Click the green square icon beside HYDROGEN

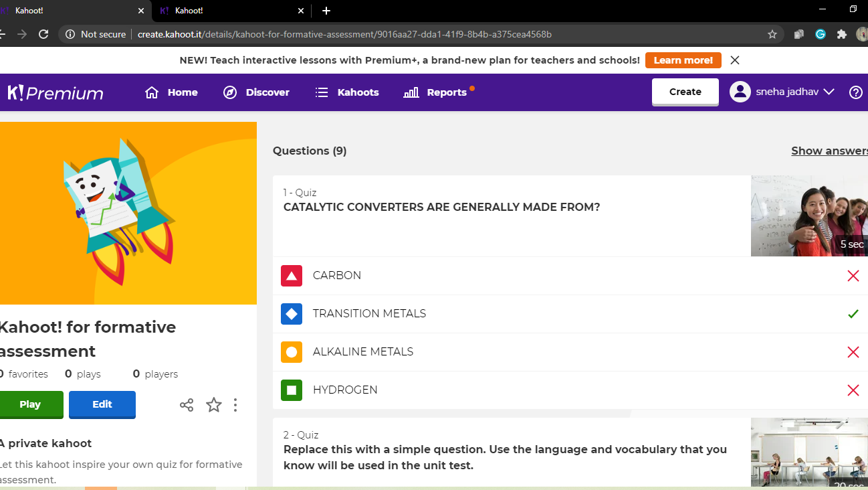tap(291, 390)
